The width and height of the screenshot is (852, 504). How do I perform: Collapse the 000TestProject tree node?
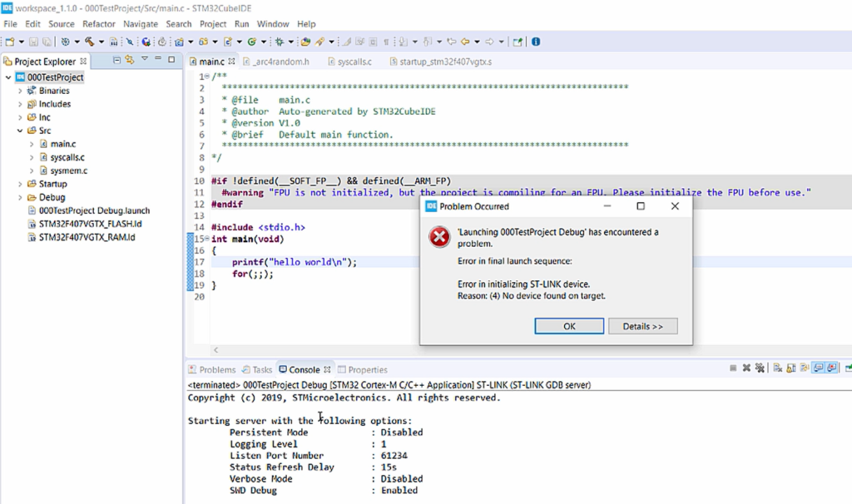pos(8,77)
